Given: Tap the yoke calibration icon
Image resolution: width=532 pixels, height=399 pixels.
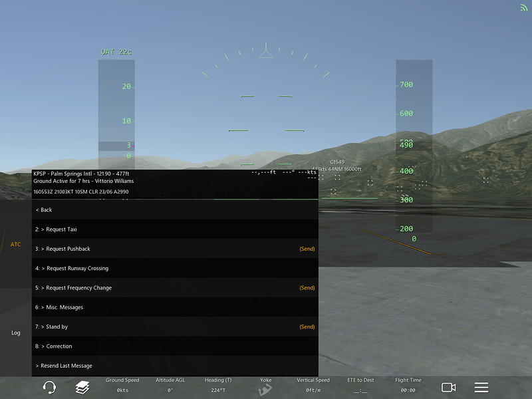Looking at the screenshot, I should 265,390.
